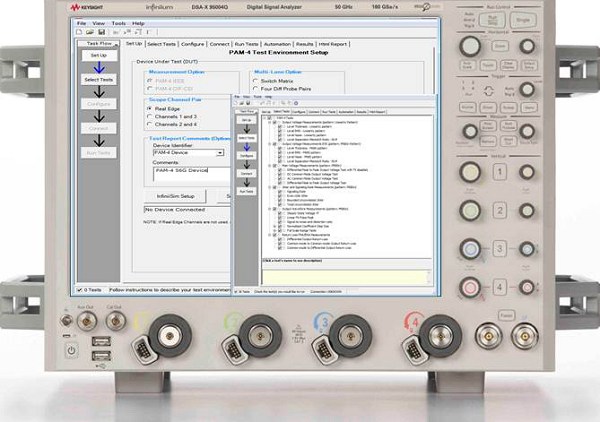Click the yellow test description area
The width and height of the screenshot is (600, 422).
point(345,277)
